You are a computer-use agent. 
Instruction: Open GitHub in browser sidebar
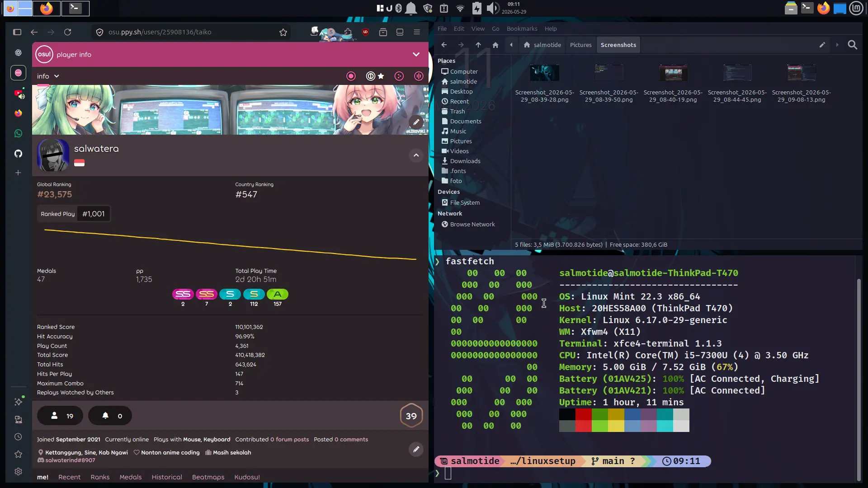18,154
